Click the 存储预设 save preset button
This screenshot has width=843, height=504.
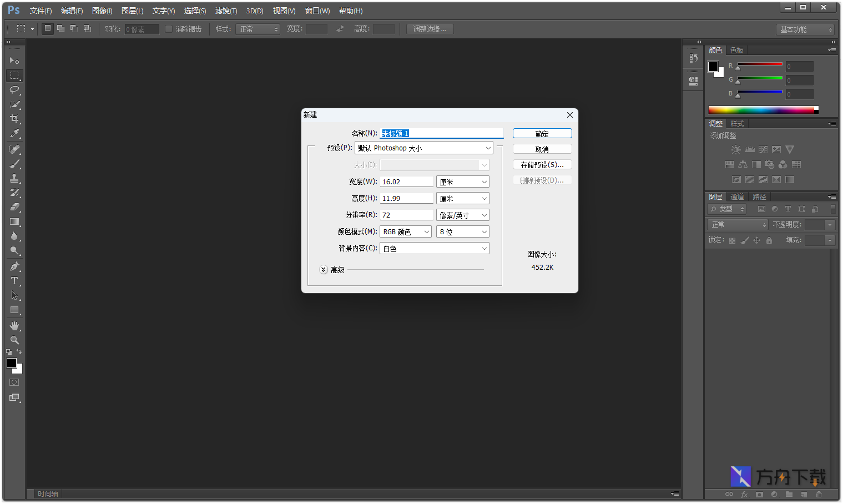(x=542, y=164)
